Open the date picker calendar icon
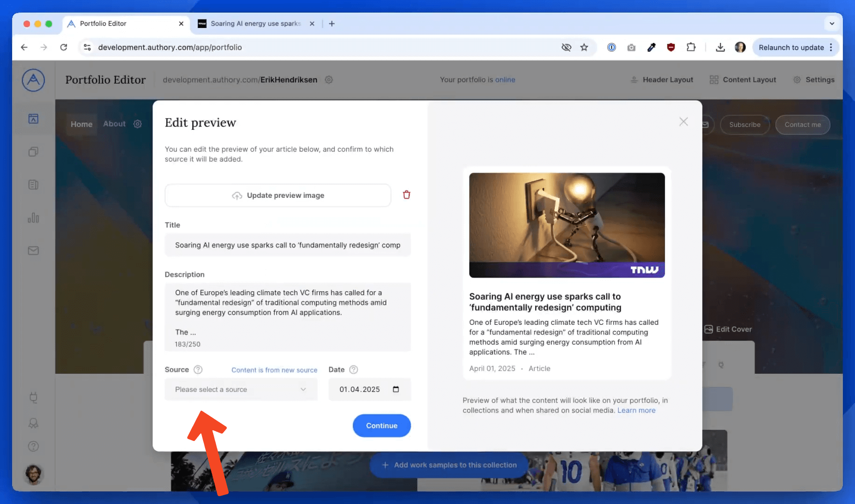 (x=396, y=389)
